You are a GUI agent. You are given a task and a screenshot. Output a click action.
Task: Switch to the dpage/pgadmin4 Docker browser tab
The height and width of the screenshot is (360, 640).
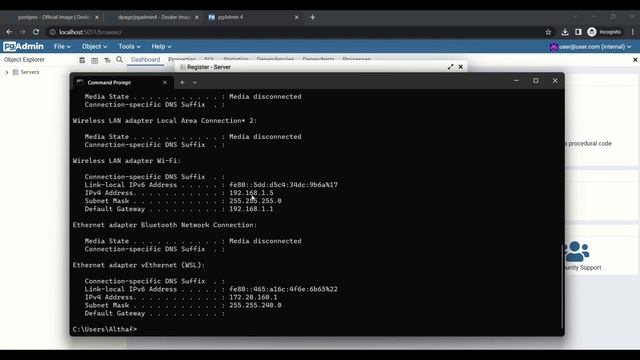pyautogui.click(x=153, y=17)
